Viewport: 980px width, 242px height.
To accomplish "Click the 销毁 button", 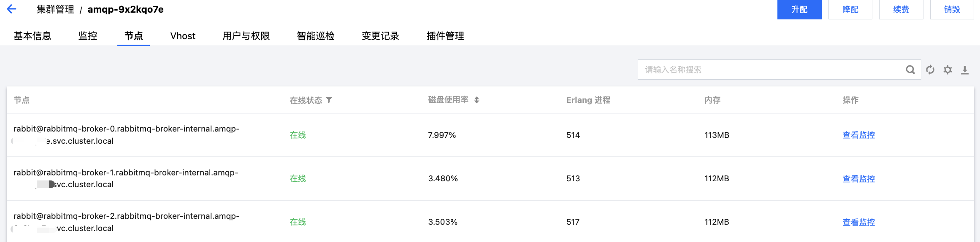I will pos(952,9).
